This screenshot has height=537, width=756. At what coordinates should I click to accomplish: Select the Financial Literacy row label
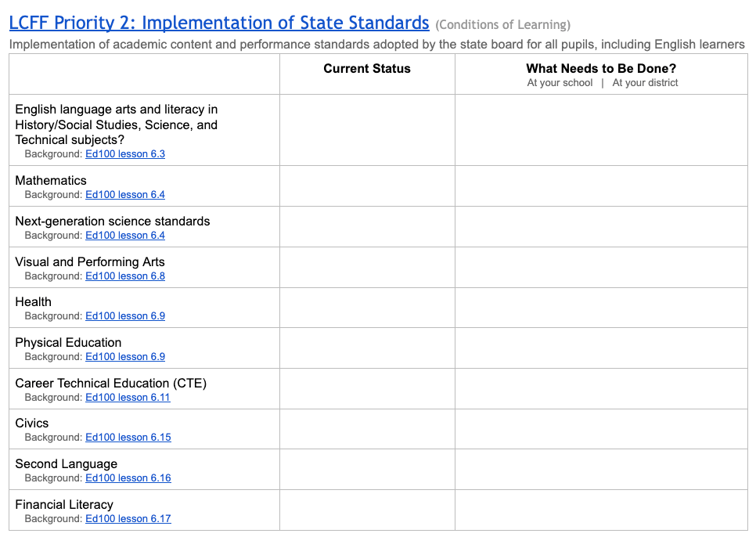64,505
